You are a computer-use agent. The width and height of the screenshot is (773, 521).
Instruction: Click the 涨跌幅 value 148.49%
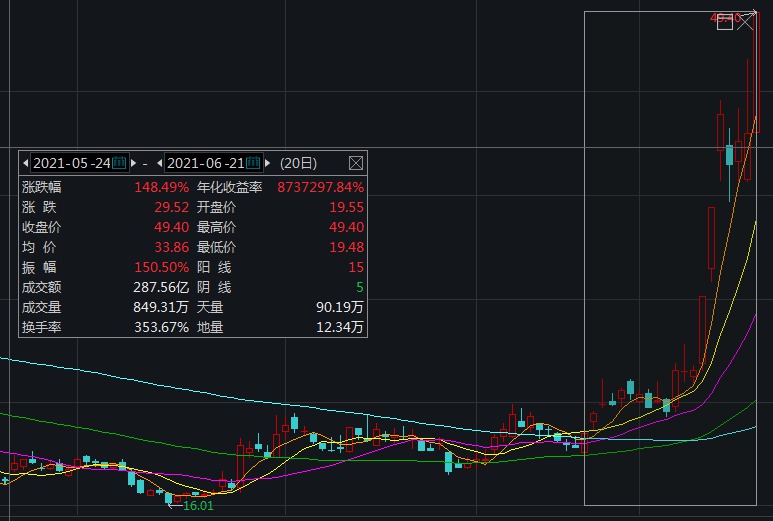tap(161, 187)
